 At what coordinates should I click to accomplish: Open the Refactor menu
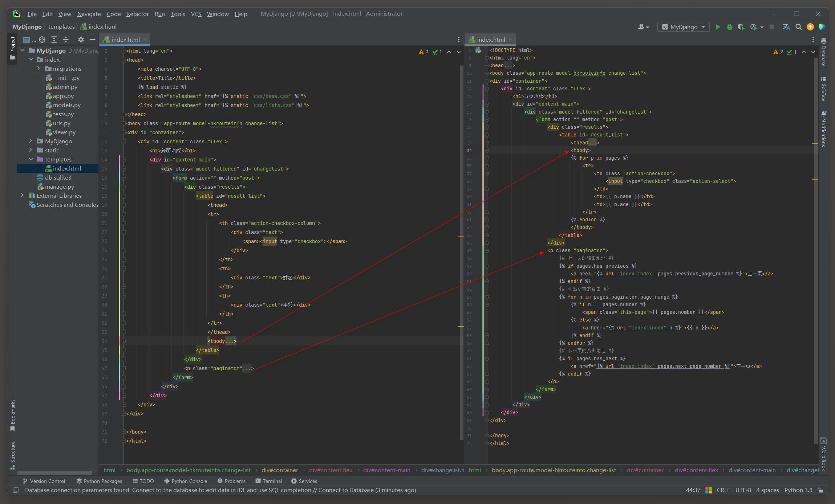(137, 14)
